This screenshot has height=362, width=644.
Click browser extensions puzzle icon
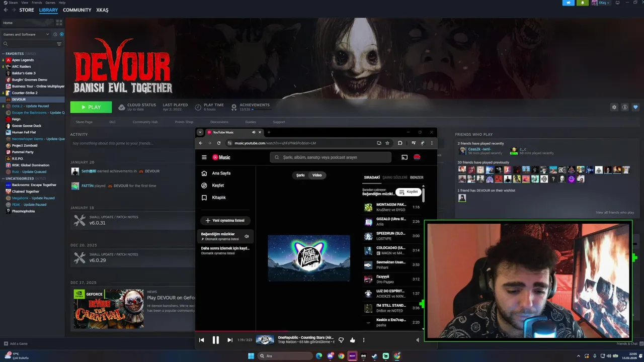pyautogui.click(x=400, y=143)
